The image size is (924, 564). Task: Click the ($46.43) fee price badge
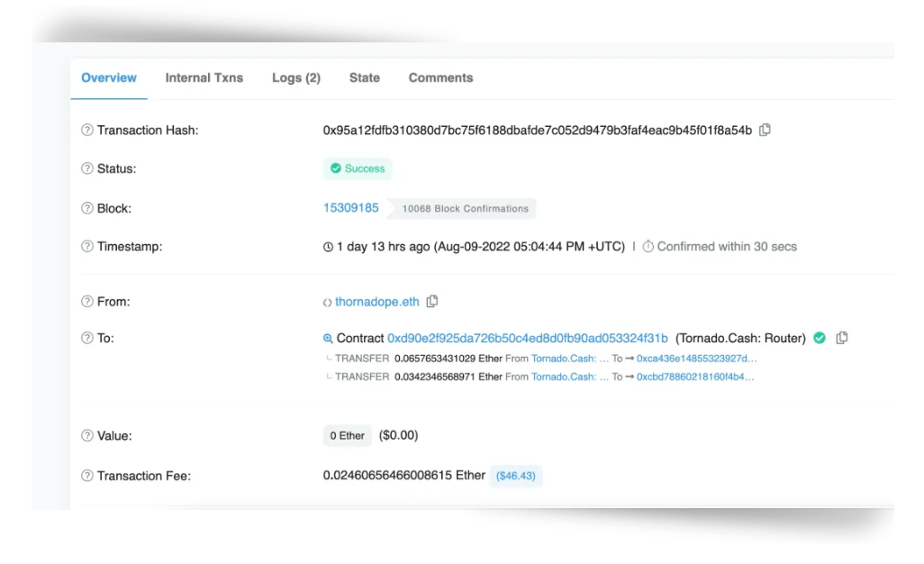516,476
